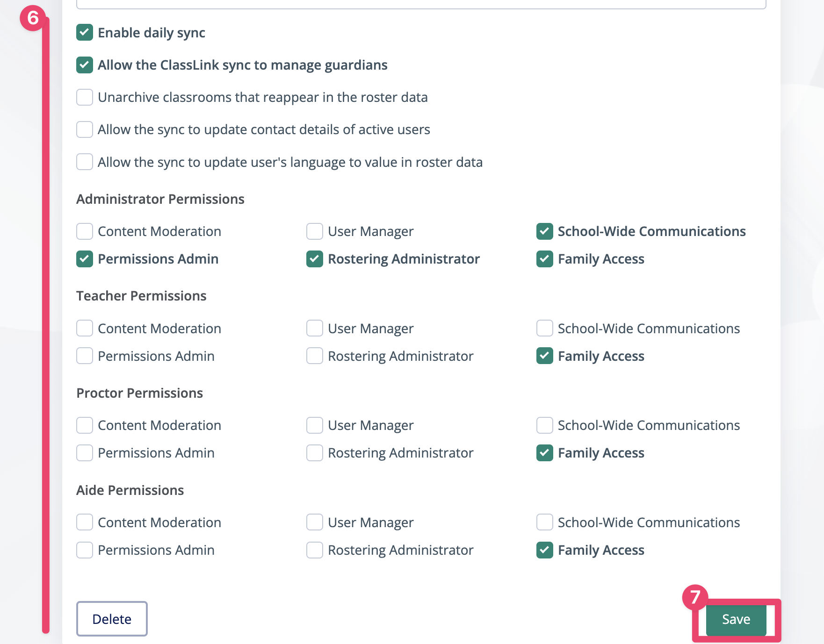Uncheck Administrator School-Wide Communications
The height and width of the screenshot is (644, 824).
pyautogui.click(x=545, y=231)
